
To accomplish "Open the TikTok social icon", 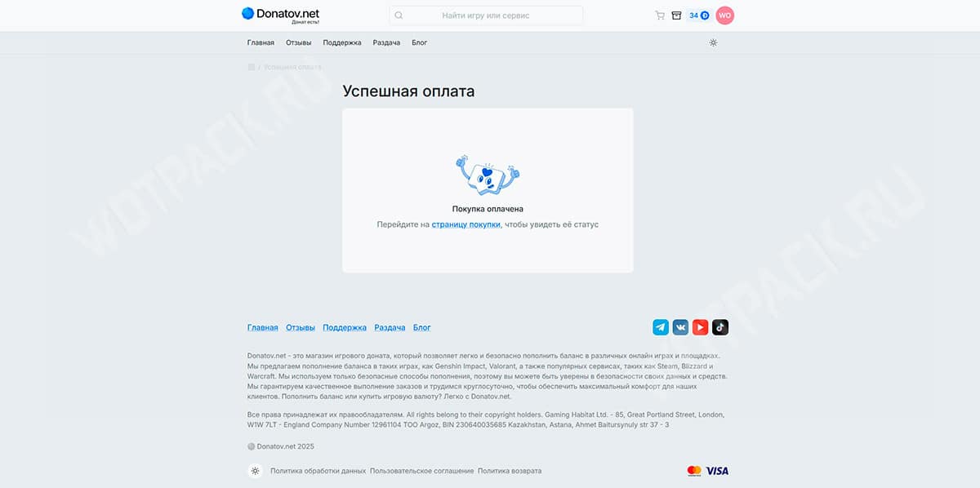I will pos(720,327).
